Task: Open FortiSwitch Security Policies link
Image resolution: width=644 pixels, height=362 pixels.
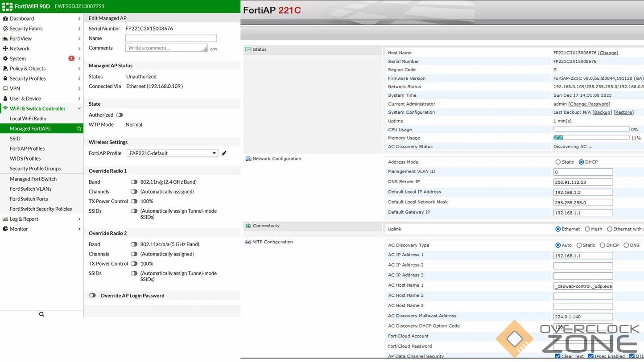Action: coord(41,209)
